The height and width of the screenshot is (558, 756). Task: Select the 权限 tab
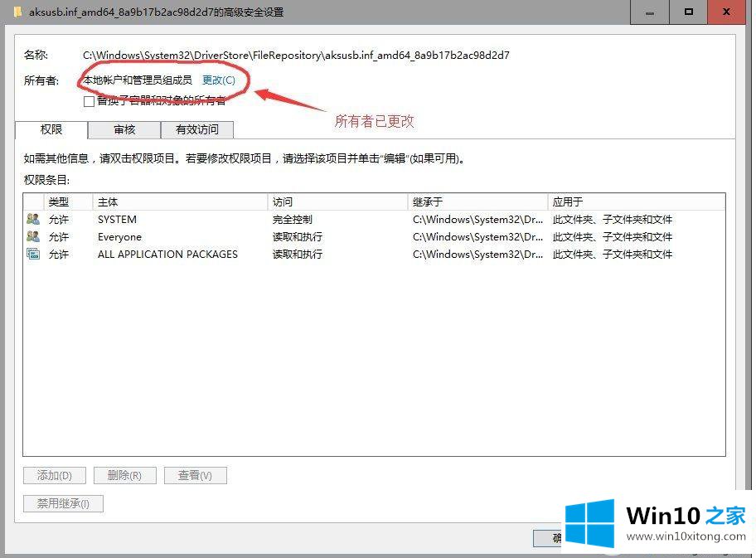point(51,129)
